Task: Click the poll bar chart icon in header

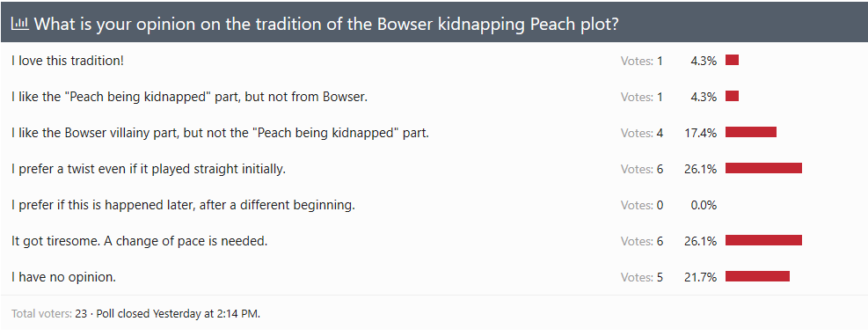Action: point(20,23)
